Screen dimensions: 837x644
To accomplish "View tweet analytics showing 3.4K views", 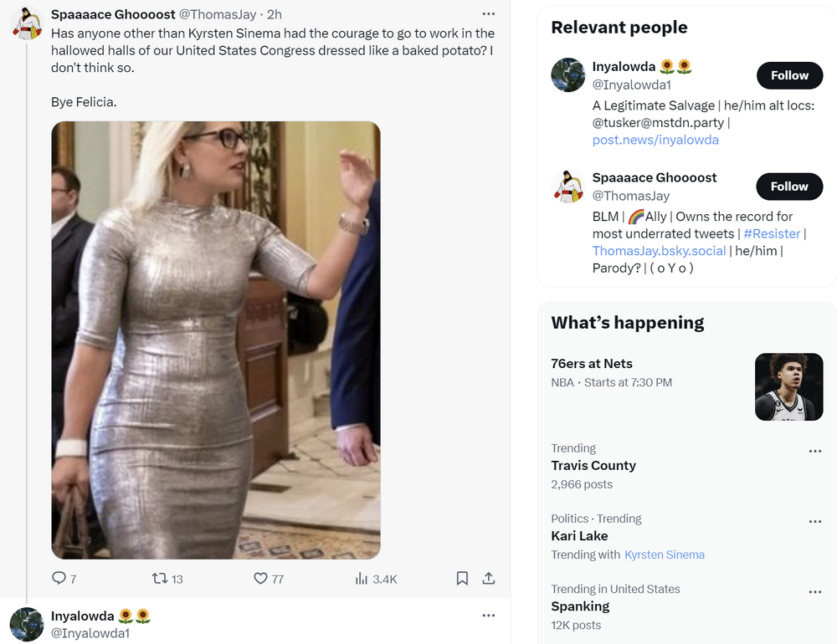I will [362, 578].
